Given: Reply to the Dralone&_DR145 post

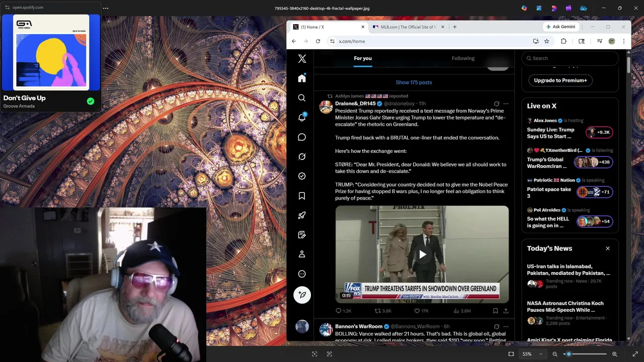Looking at the screenshot, I should [344, 311].
